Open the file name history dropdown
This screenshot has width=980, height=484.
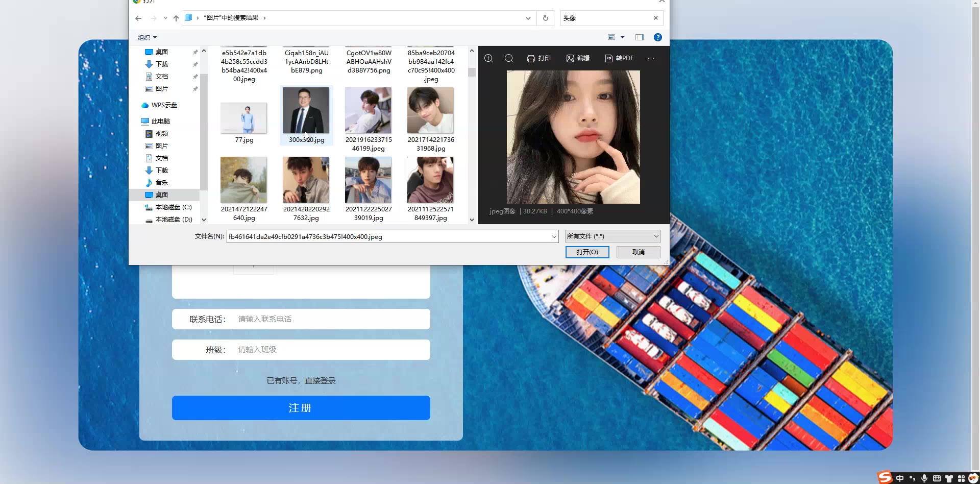click(x=554, y=236)
